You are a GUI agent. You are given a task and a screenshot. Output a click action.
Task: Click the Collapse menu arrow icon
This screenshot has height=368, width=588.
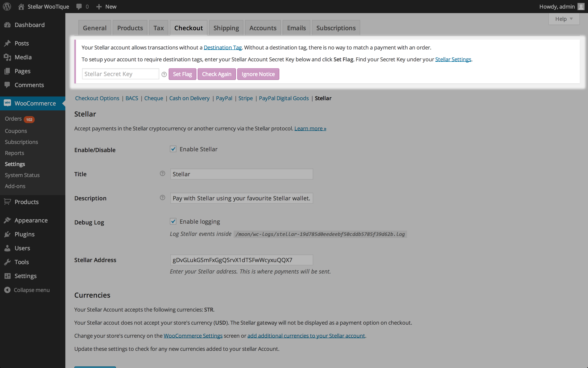click(x=8, y=290)
